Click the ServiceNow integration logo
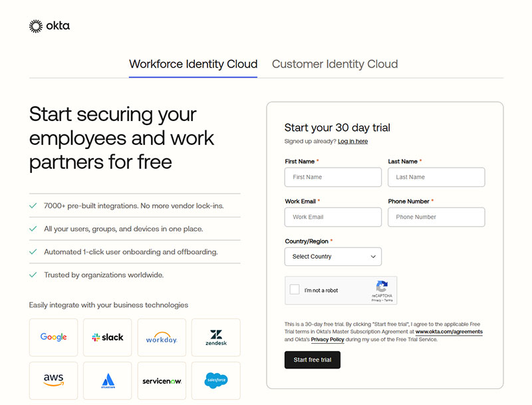 coord(162,380)
